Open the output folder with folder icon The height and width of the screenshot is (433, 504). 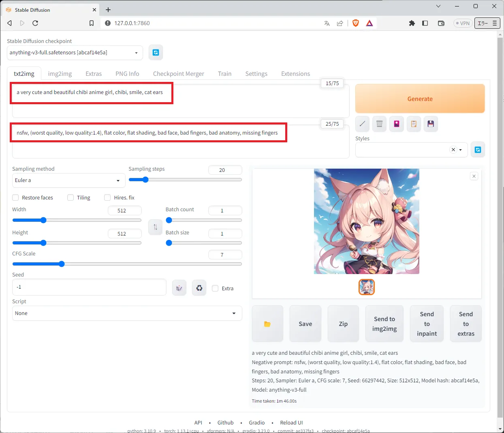pos(267,324)
